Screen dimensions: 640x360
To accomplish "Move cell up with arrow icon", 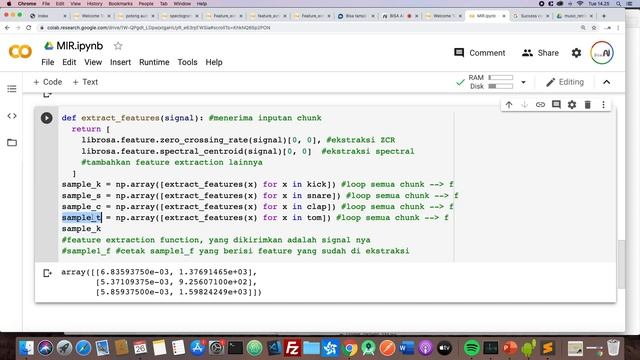I will point(509,105).
